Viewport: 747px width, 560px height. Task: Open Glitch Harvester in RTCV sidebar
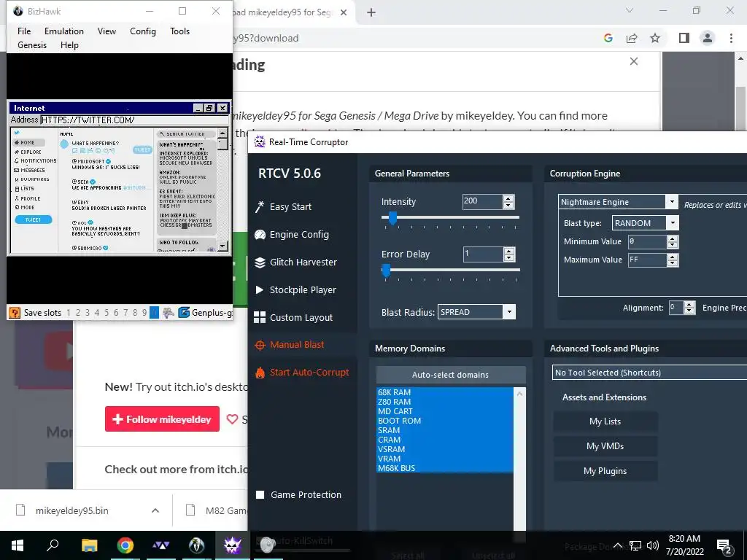click(296, 262)
